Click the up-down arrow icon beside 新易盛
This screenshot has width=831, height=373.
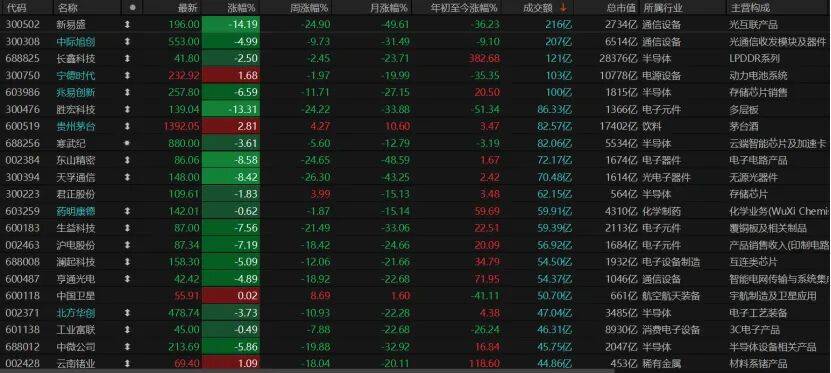[x=127, y=24]
